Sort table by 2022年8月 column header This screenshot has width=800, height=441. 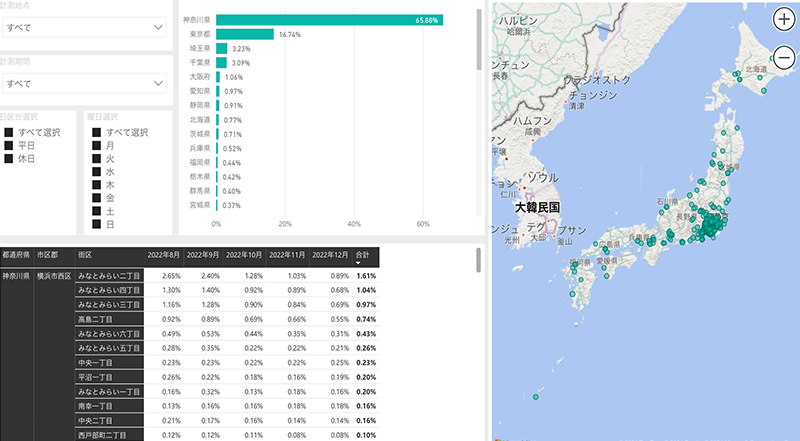point(165,255)
